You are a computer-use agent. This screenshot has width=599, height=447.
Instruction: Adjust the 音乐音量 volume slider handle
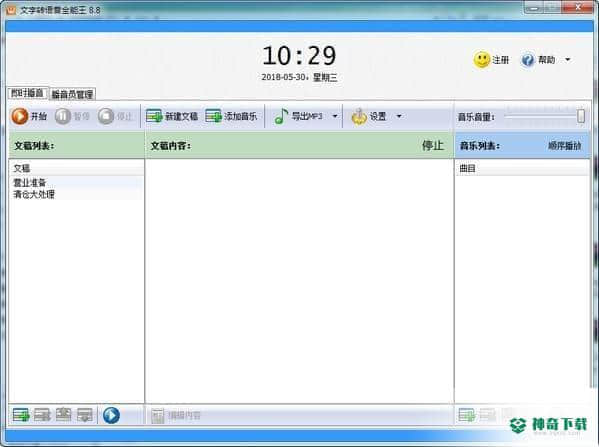(x=581, y=116)
